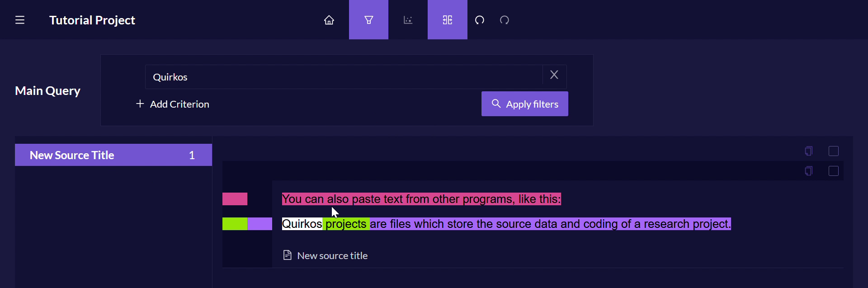
Task: Tick the upper select-all checkbox
Action: click(834, 151)
